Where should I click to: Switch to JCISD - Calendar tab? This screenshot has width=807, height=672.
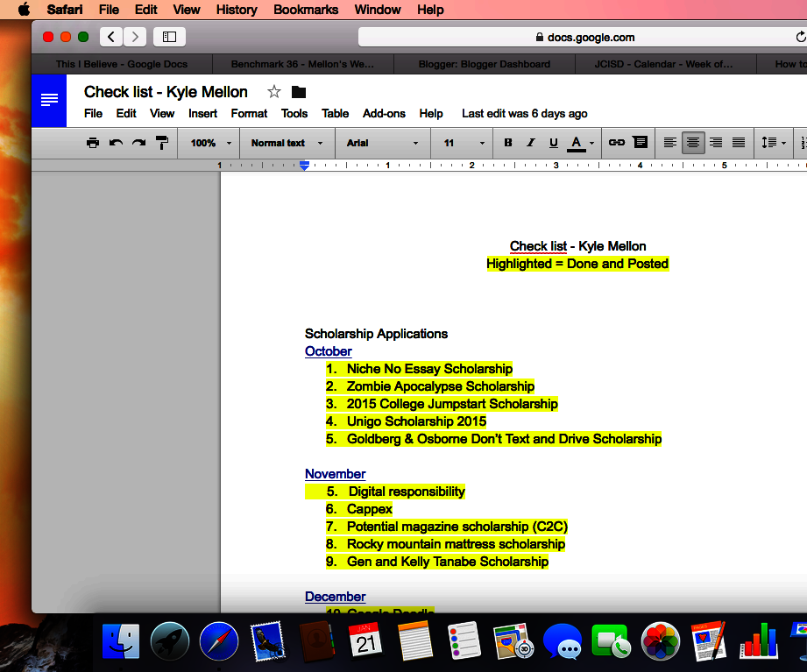pyautogui.click(x=664, y=64)
